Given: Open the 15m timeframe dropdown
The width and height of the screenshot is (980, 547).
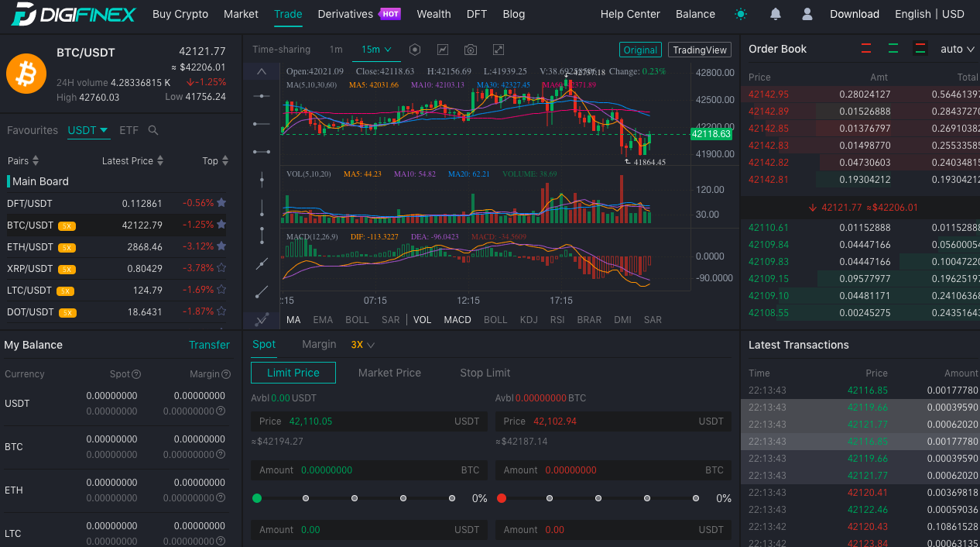Looking at the screenshot, I should pos(377,50).
